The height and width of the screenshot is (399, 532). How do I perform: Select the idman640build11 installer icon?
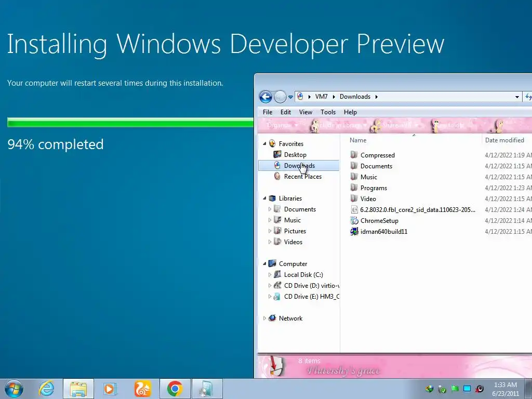(354, 231)
